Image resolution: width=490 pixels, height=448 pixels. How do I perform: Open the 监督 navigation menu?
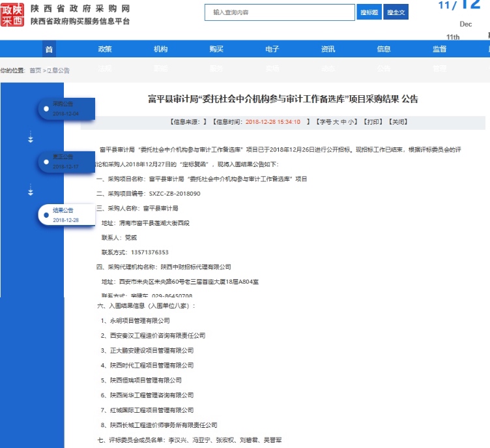(440, 49)
